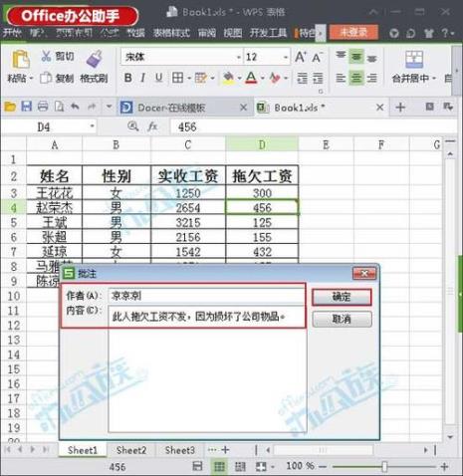Switch to the Sheet2 tab
Viewport: 463px width, 476px height.
point(131,450)
